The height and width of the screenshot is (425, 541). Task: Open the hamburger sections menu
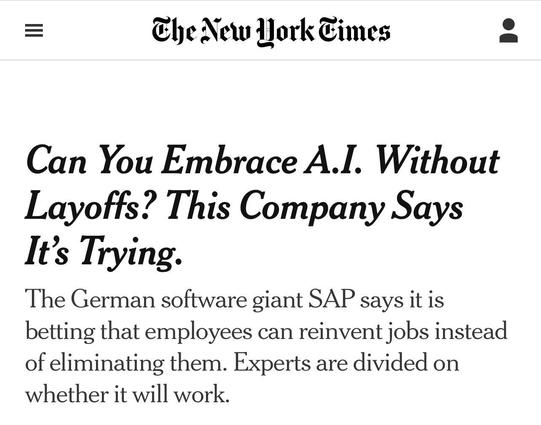(34, 31)
